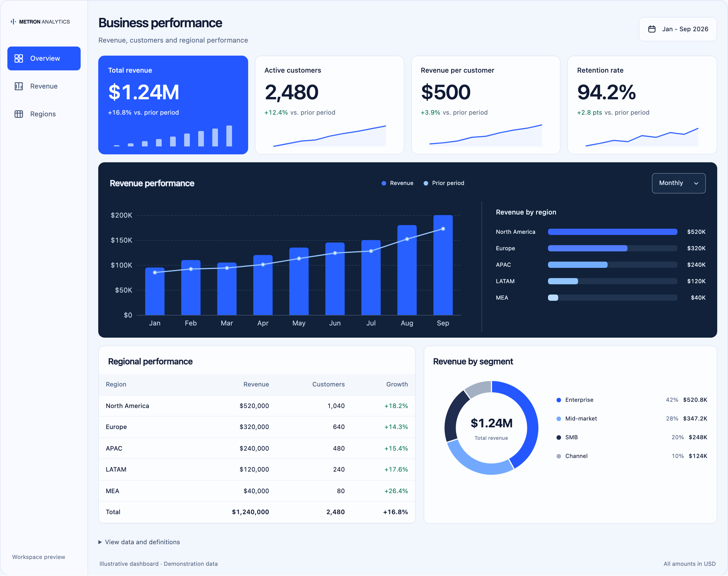728x576 pixels.
Task: Click the Overview grid icon in sidebar
Action: 18,58
